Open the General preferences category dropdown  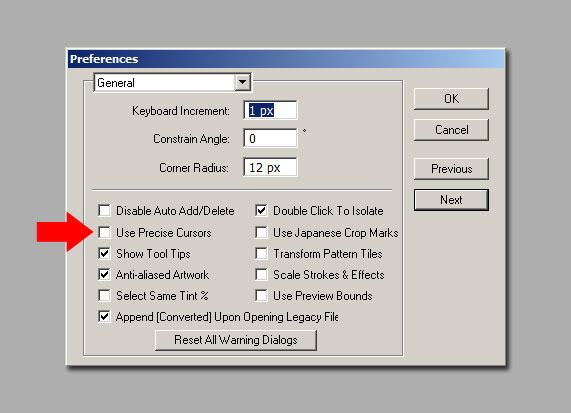[x=172, y=83]
